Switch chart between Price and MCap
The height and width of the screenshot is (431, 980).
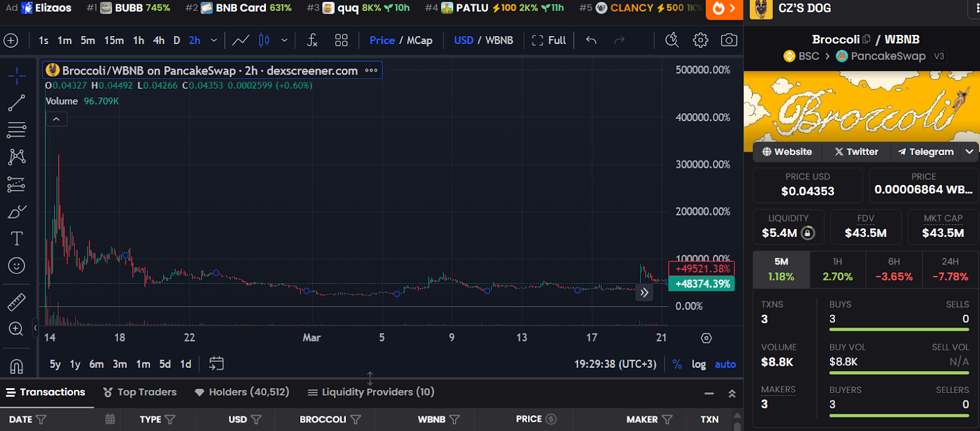(401, 40)
